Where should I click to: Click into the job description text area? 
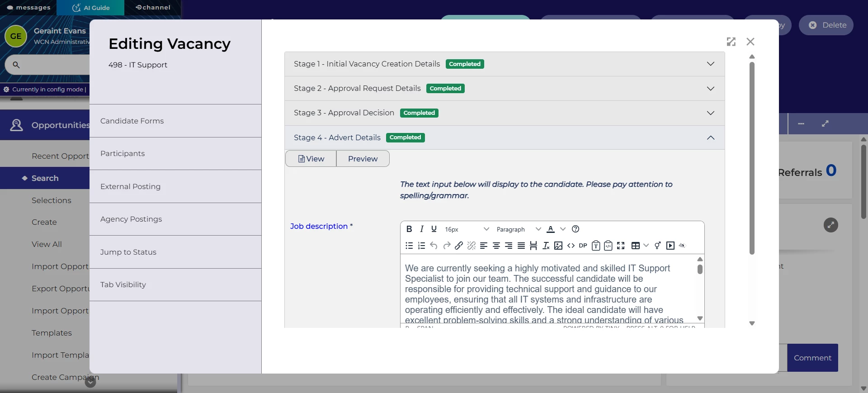pos(548,289)
